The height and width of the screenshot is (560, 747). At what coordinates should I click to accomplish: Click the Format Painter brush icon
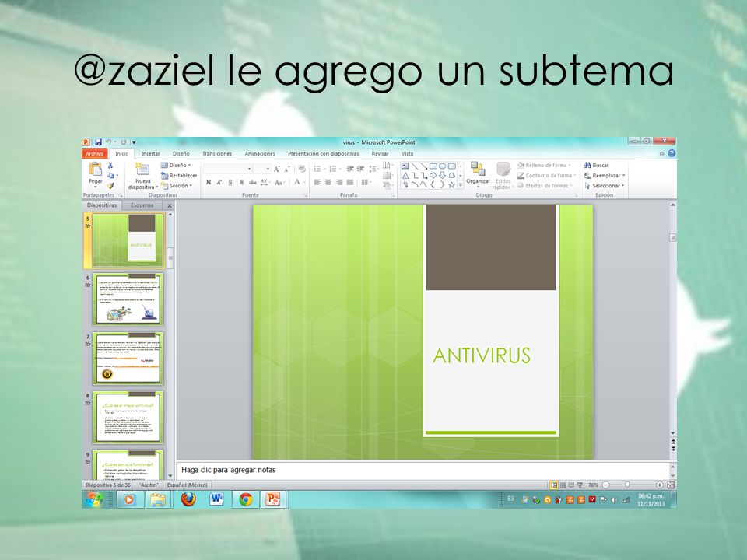pyautogui.click(x=110, y=186)
